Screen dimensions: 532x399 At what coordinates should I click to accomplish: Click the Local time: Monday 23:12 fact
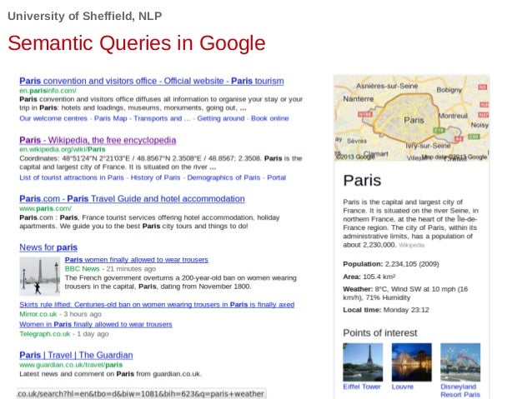click(386, 310)
